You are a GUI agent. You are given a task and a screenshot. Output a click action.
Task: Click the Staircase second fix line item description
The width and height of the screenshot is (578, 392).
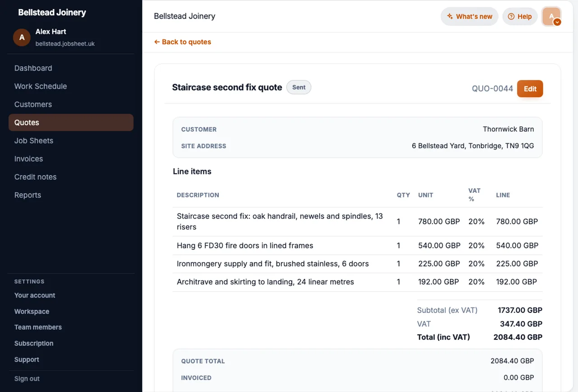[x=280, y=222]
